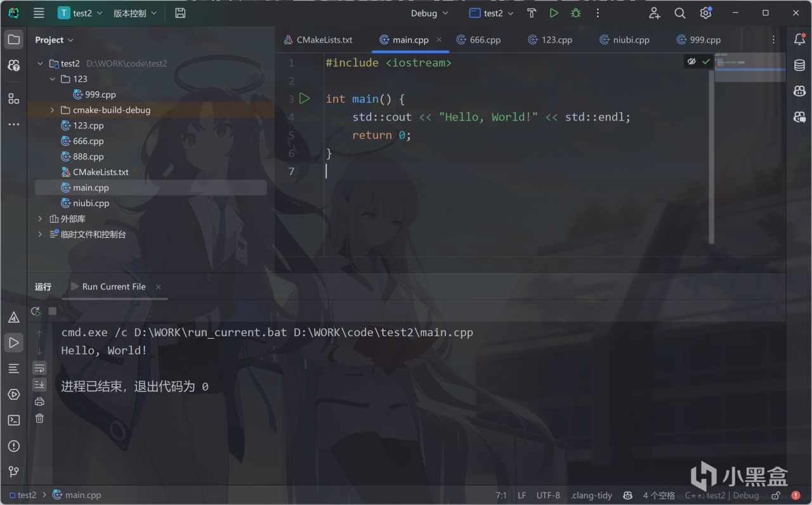Open the test2 run configuration dropdown
The height and width of the screenshot is (505, 812).
[x=491, y=13]
